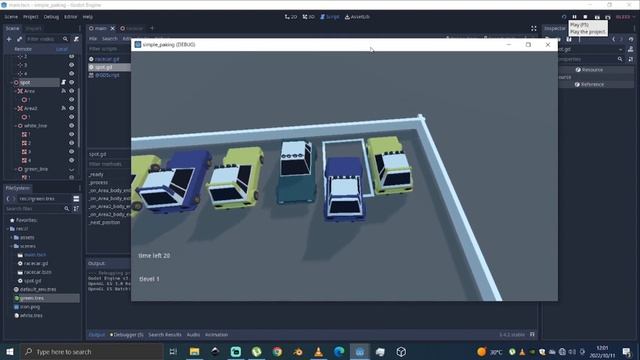Add a new node with the plus icon

pyautogui.click(x=9, y=39)
